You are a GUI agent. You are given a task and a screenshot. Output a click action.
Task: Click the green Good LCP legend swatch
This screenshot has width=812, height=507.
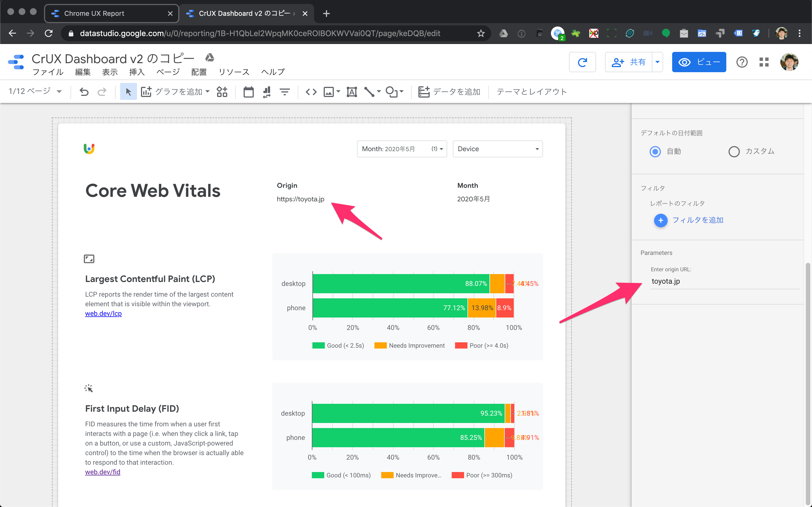coord(318,345)
